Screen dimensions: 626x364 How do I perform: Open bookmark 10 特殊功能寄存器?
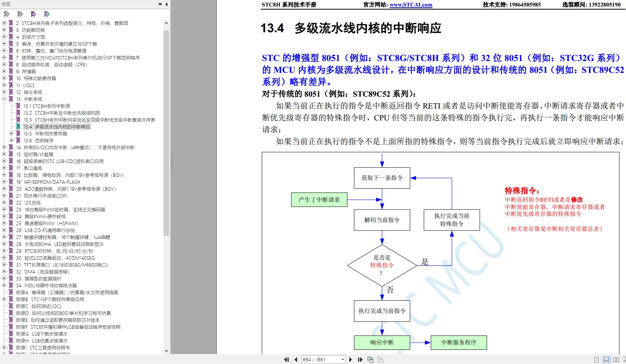click(x=36, y=78)
